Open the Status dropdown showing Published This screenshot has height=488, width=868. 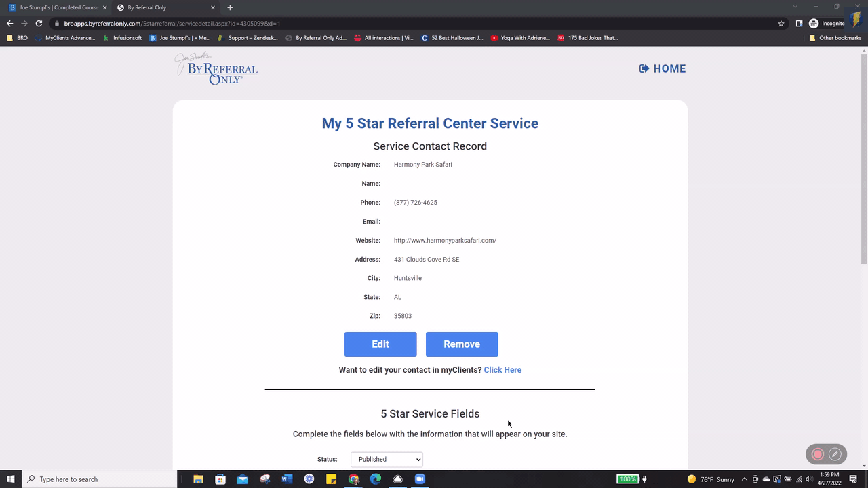click(387, 459)
